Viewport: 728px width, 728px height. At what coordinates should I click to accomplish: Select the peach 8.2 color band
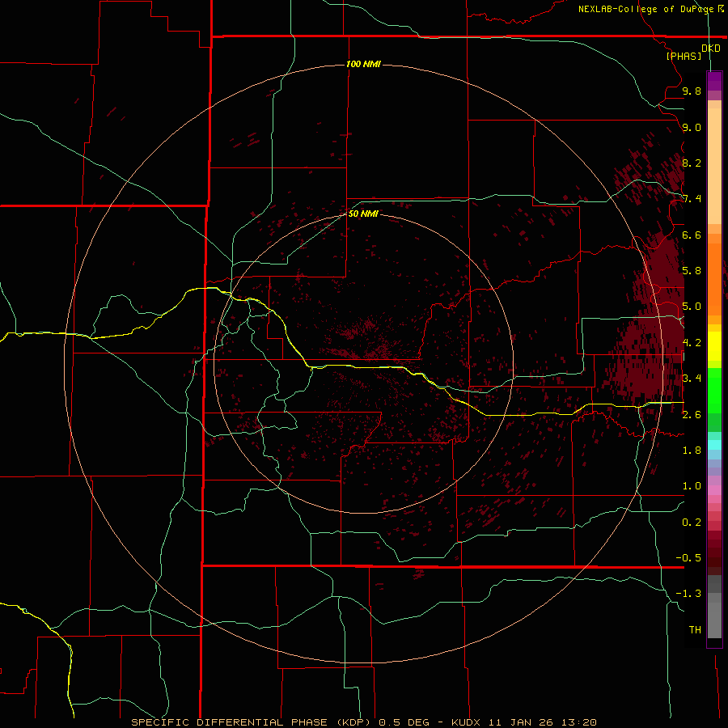[714, 163]
